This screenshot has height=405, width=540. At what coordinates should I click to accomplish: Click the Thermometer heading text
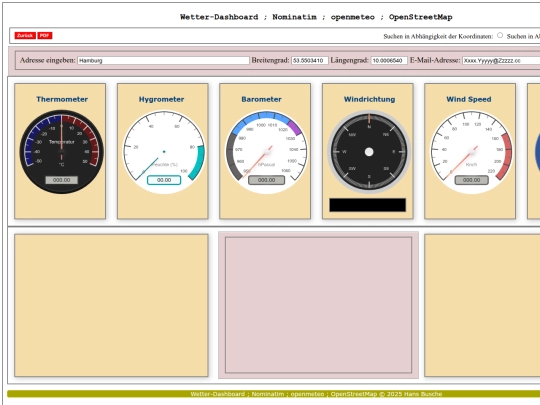click(62, 99)
